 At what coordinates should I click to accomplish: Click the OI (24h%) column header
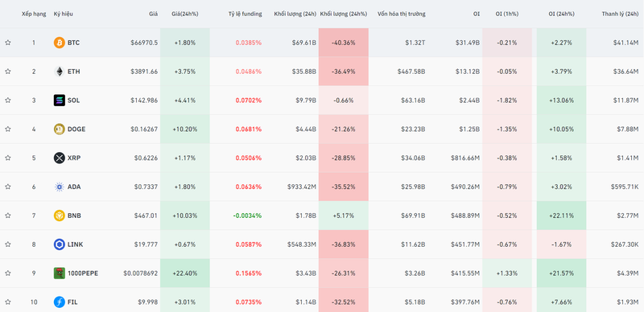tap(561, 14)
